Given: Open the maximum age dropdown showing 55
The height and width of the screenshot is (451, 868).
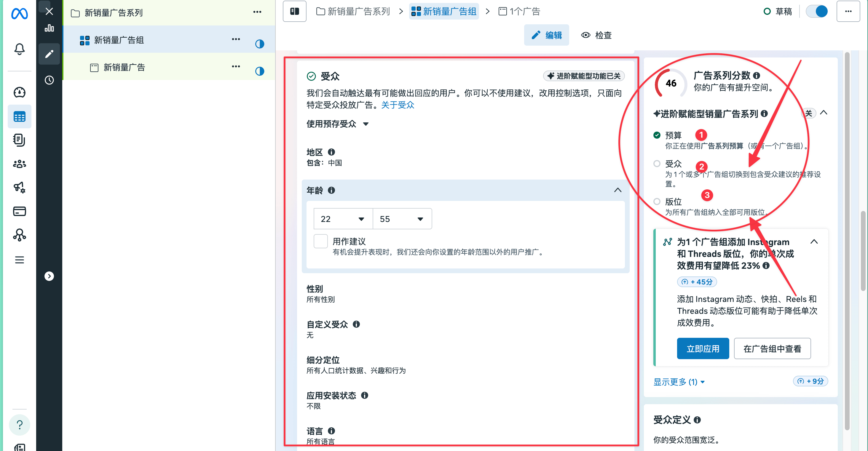Looking at the screenshot, I should [402, 219].
